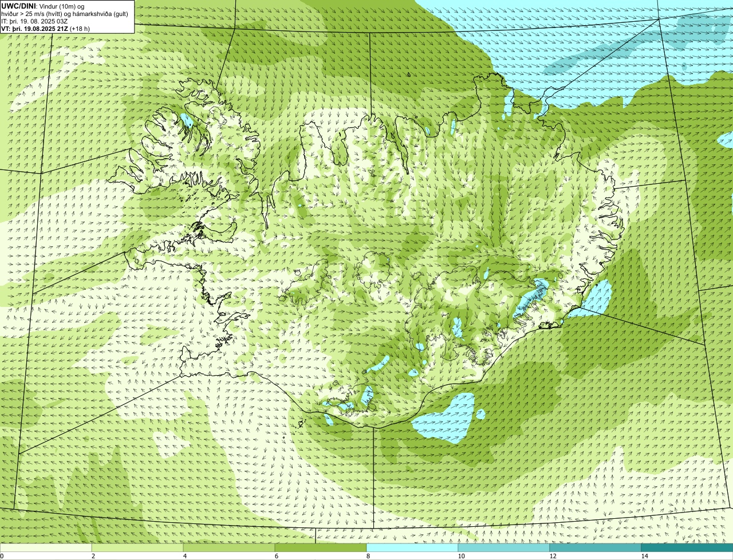This screenshot has width=733, height=560.
Task: Click the 2–4 m/s light green legend color
Action: click(x=138, y=547)
